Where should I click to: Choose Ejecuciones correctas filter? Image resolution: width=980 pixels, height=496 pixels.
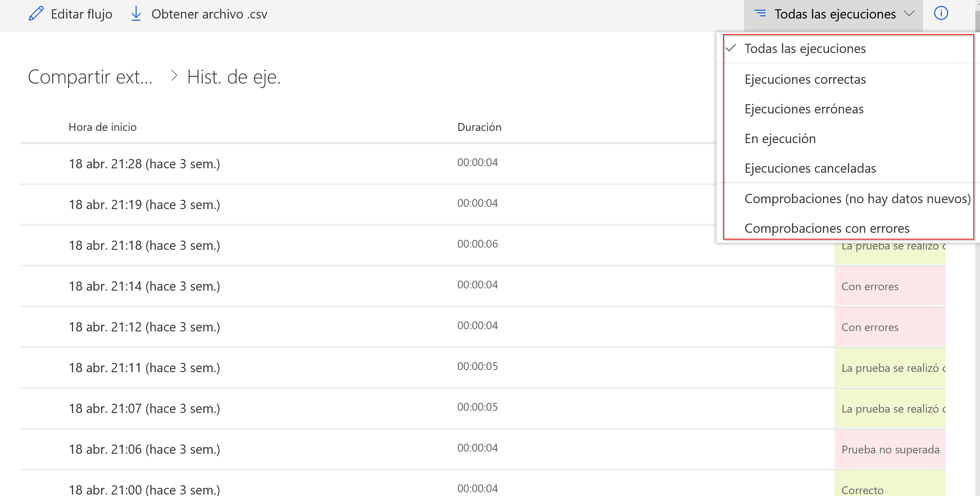[848, 79]
